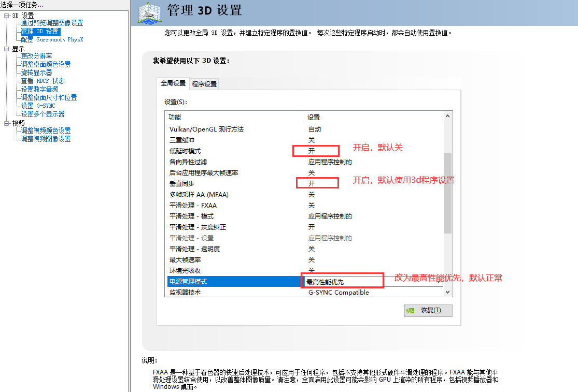
Task: Open 调整桌面尺寸和位置 page
Action: [x=49, y=97]
